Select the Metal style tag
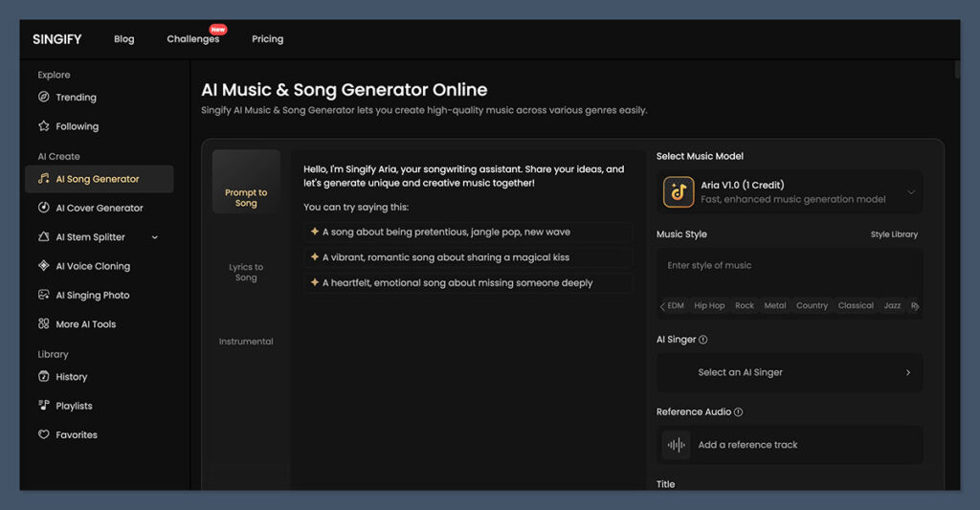The height and width of the screenshot is (510, 980). pos(775,305)
